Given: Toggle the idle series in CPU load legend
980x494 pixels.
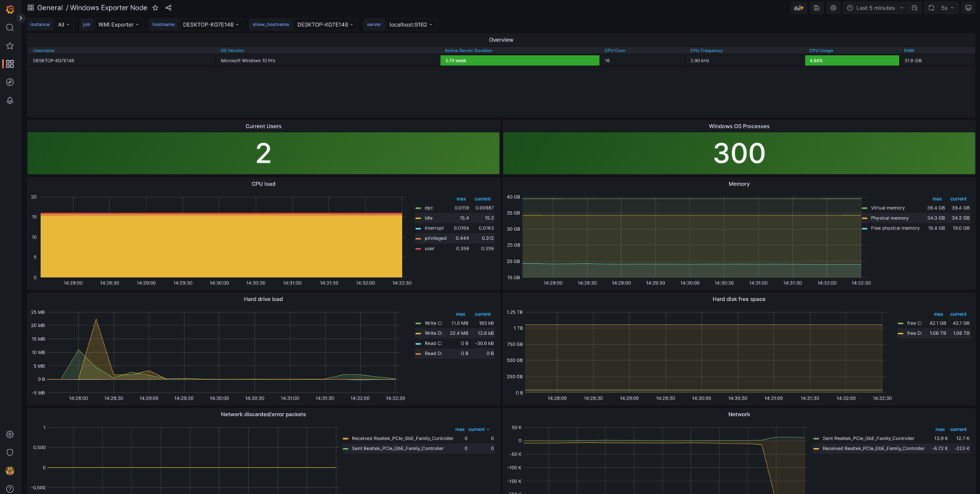Looking at the screenshot, I should point(429,218).
